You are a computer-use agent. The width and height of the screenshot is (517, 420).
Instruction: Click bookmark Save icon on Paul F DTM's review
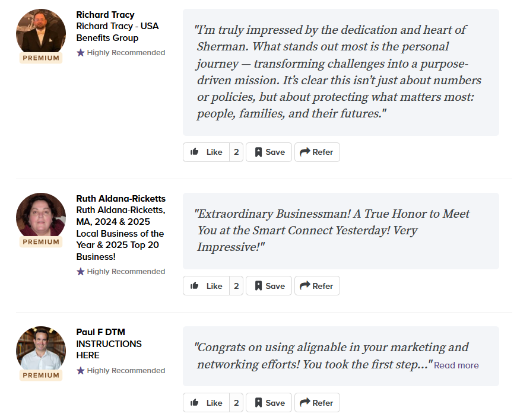(x=258, y=403)
